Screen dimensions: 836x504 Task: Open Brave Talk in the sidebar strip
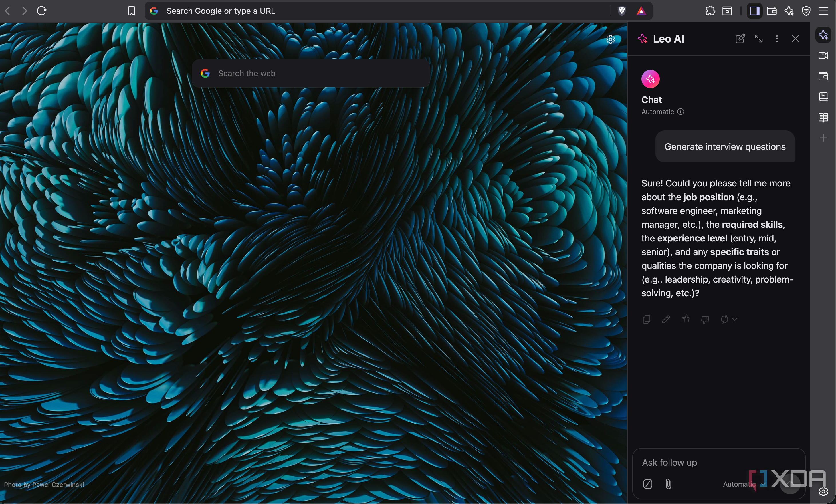(823, 55)
